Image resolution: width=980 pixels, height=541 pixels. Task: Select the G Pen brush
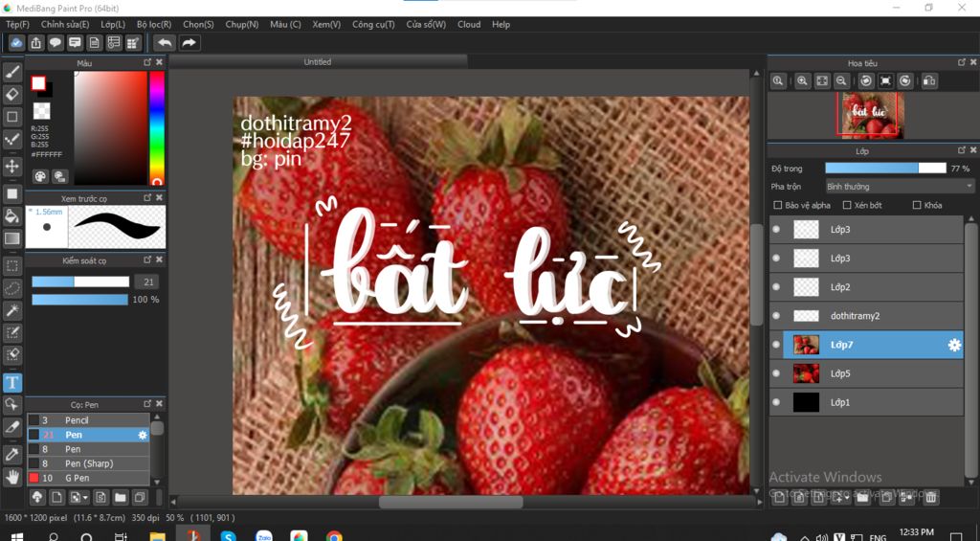pyautogui.click(x=87, y=478)
